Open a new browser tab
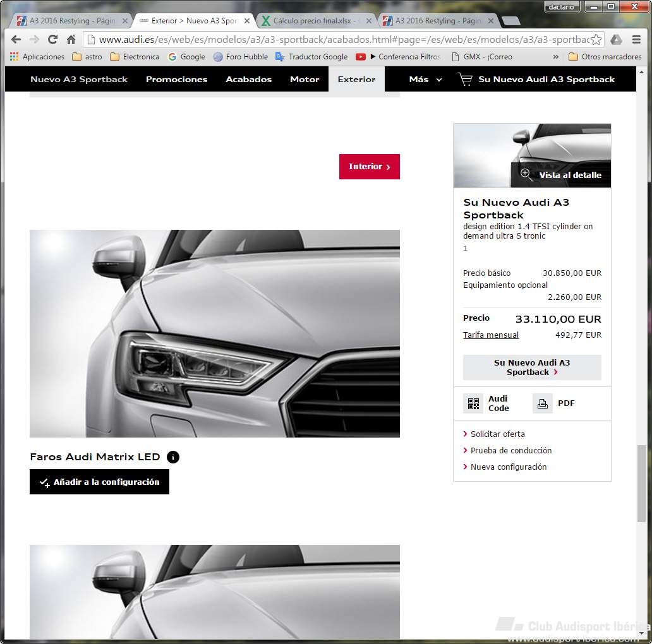This screenshot has height=644, width=652. (511, 21)
